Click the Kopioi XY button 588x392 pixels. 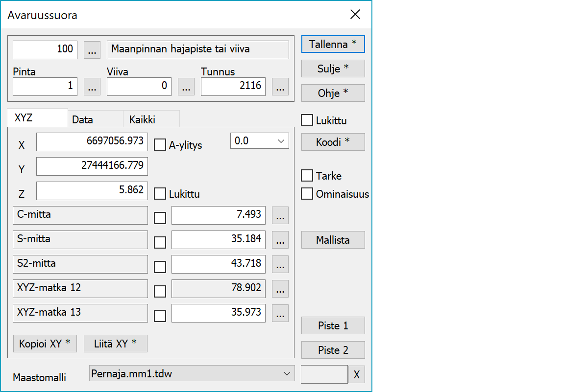45,344
